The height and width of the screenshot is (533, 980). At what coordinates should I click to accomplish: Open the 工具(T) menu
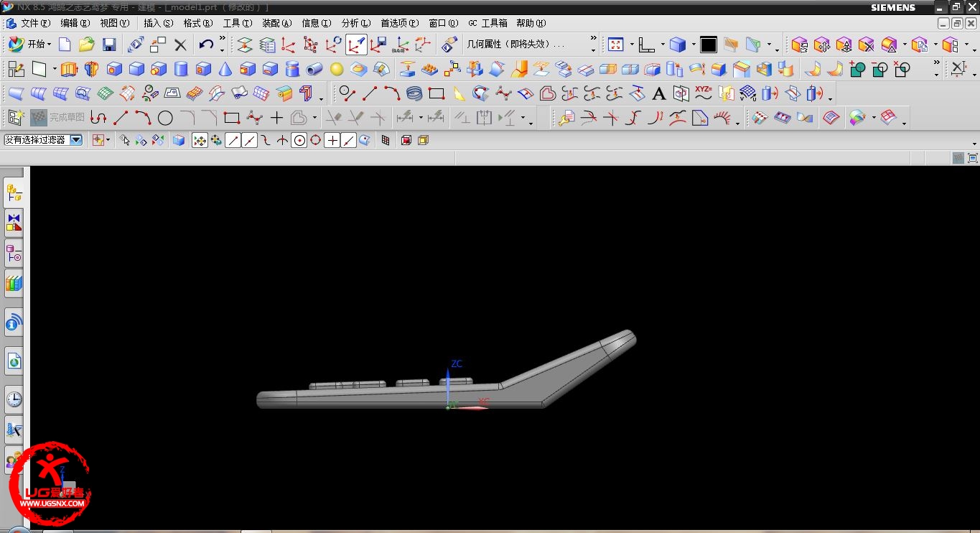pos(237,23)
